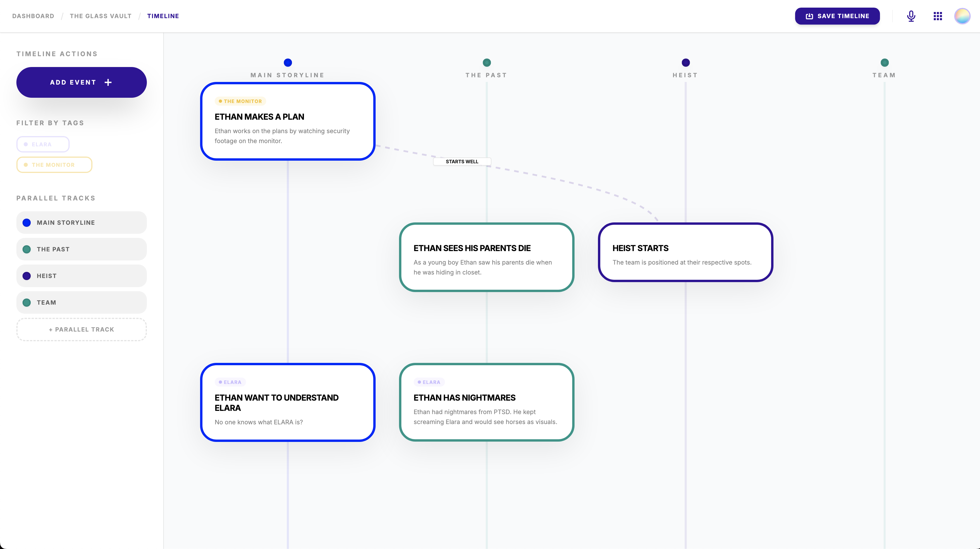Select the Ethan Has Nightmares event card
The height and width of the screenshot is (549, 980).
[486, 402]
